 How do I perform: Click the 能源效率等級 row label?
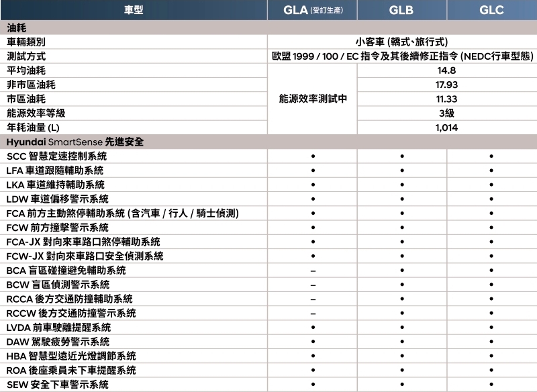click(x=36, y=113)
